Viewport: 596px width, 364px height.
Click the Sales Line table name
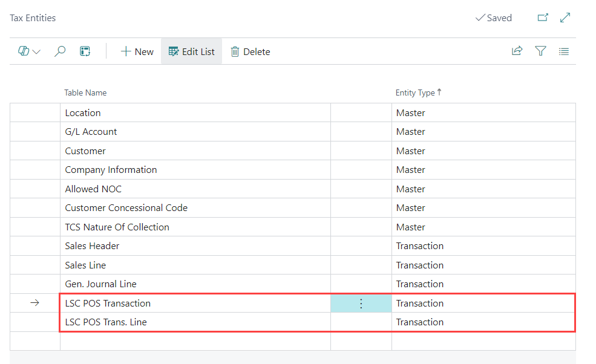(195, 265)
